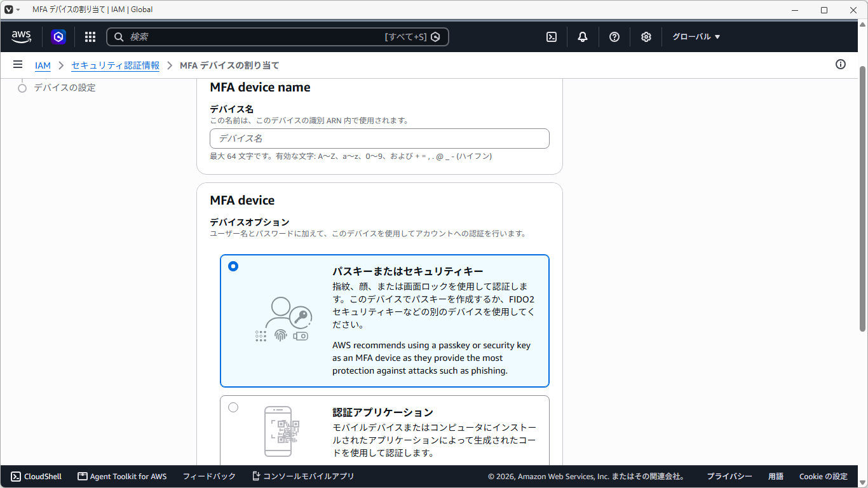
Task: Open the notifications bell
Action: [x=583, y=37]
